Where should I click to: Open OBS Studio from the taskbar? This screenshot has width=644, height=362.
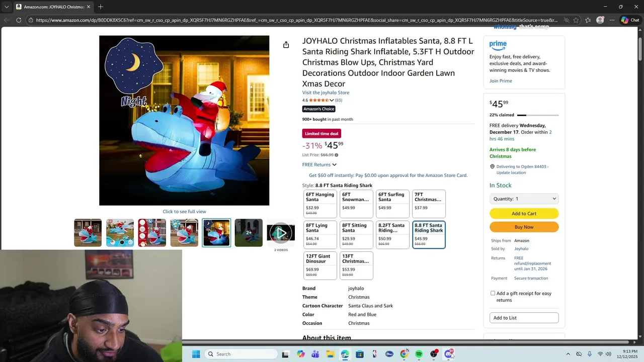pos(434,354)
